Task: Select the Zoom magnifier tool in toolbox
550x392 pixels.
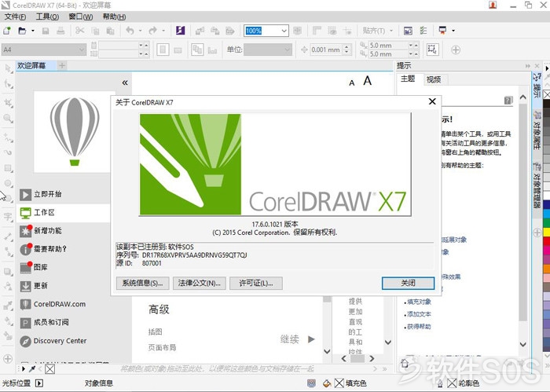Action: 8,118
